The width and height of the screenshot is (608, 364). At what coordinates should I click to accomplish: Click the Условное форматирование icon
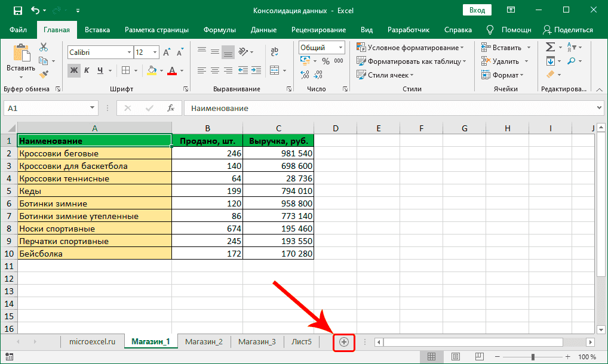[x=361, y=47]
